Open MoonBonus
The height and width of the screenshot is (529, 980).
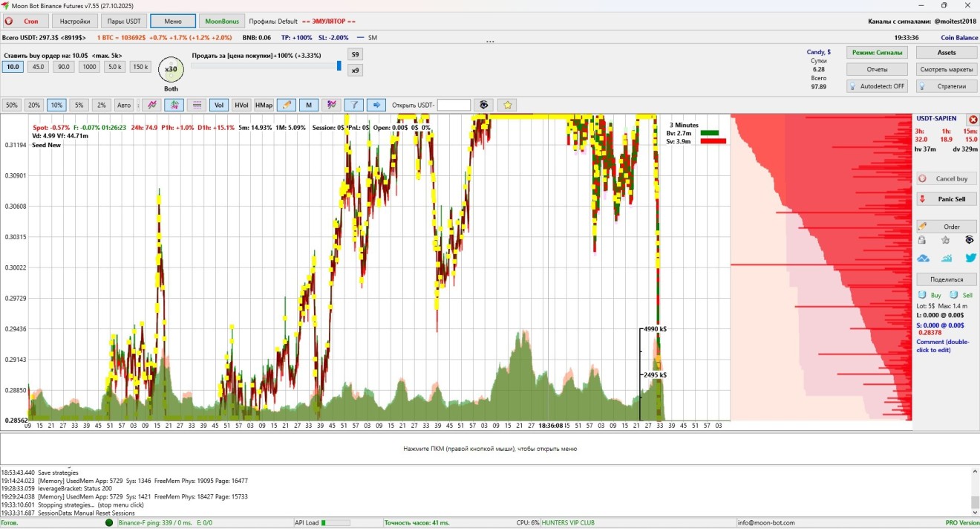222,21
